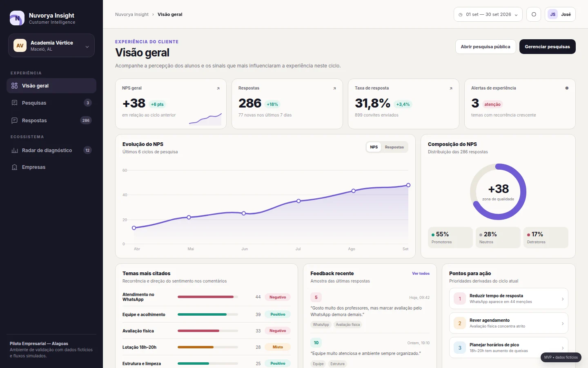Viewport: 588px width, 368px height.
Task: Click the round icon button beside date range
Action: point(534,14)
